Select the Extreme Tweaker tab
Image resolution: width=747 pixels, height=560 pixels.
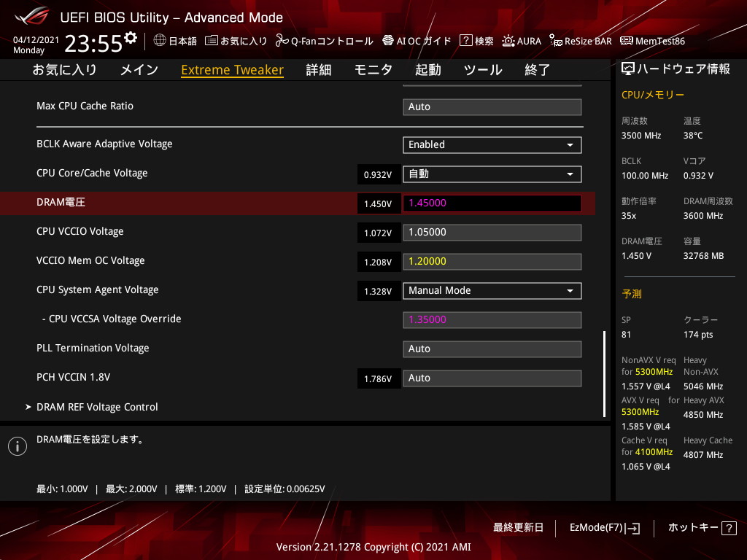(x=233, y=70)
